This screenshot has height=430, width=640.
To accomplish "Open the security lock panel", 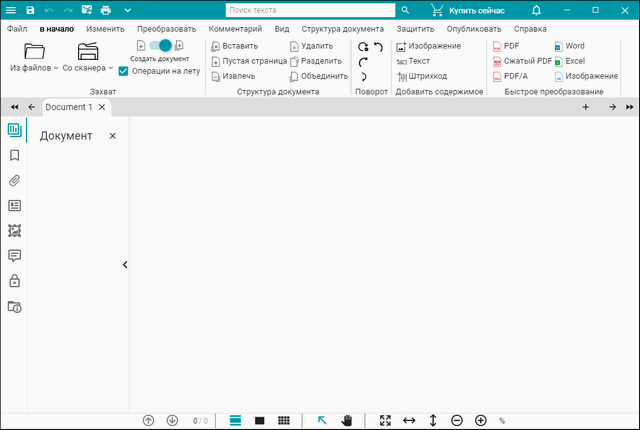I will point(14,281).
